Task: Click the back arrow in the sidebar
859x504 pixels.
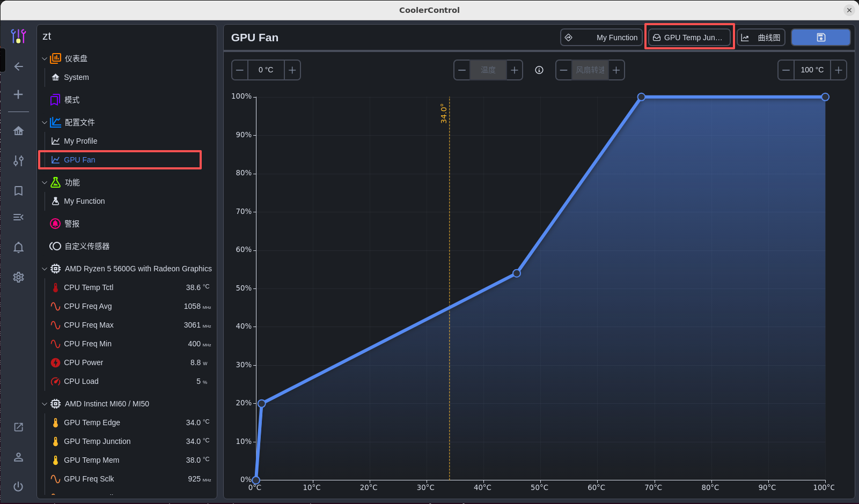Action: point(18,66)
